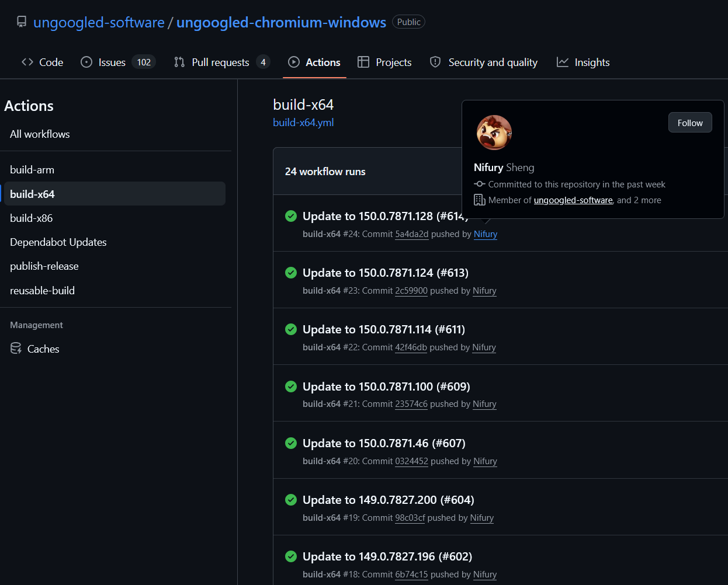This screenshot has height=585, width=728.
Task: Open run Update to 150.0.7871.124 (#613)
Action: click(386, 273)
